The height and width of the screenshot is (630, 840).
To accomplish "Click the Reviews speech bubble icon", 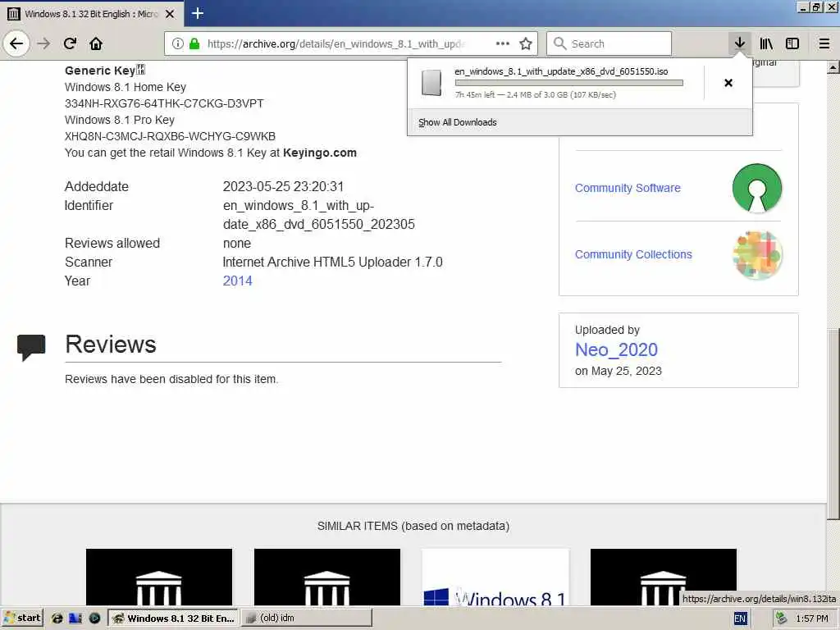I will (31, 347).
